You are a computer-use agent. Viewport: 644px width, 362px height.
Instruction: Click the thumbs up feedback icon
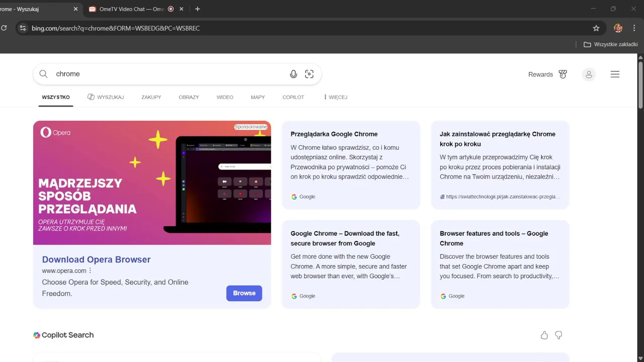[x=544, y=335]
